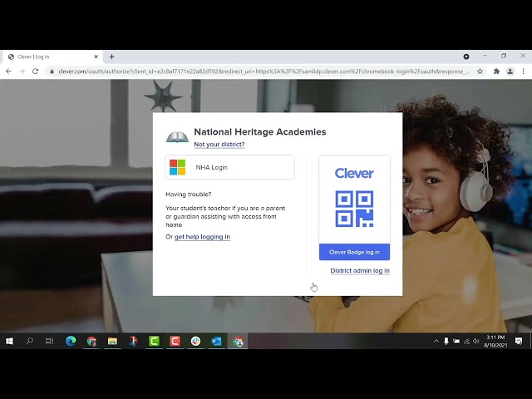Select the Clever | Log in browser tab

pos(52,57)
